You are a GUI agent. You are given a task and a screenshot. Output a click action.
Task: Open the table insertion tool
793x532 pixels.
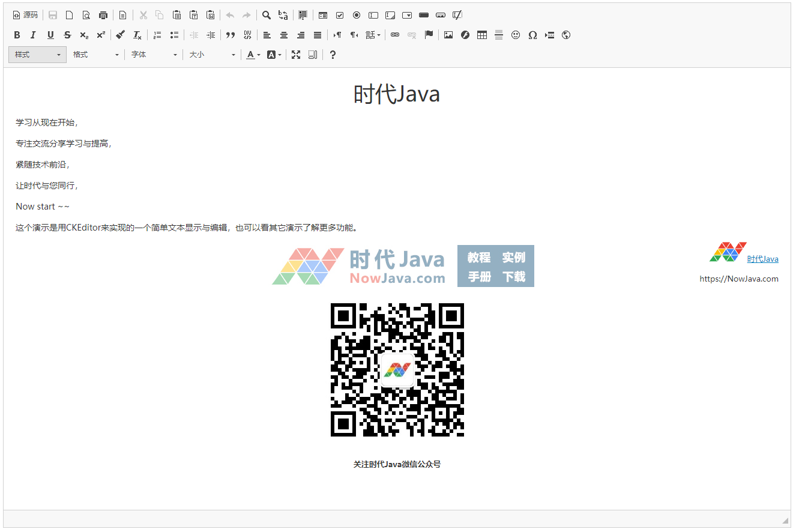pyautogui.click(x=482, y=35)
